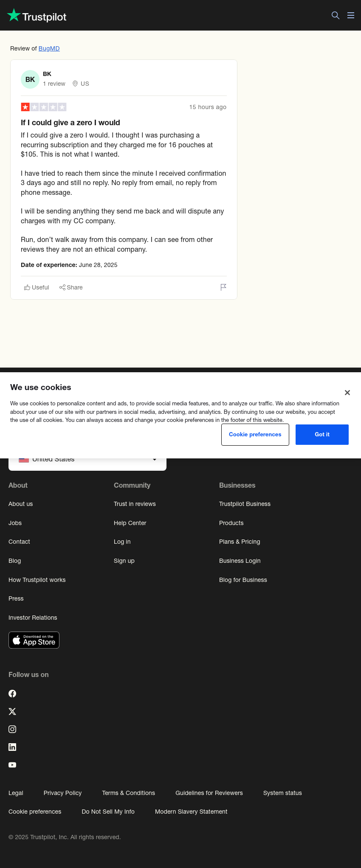361x868 pixels.
Task: Open Plans & Pricing link
Action: click(x=240, y=542)
